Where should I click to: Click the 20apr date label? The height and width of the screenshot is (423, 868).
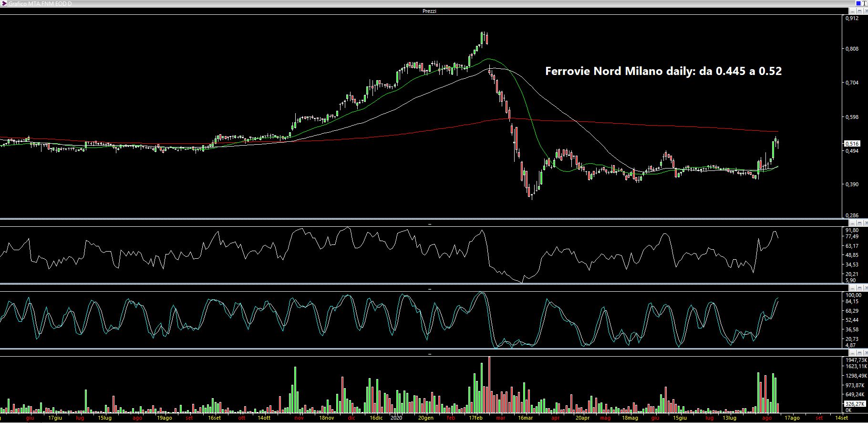tap(583, 418)
